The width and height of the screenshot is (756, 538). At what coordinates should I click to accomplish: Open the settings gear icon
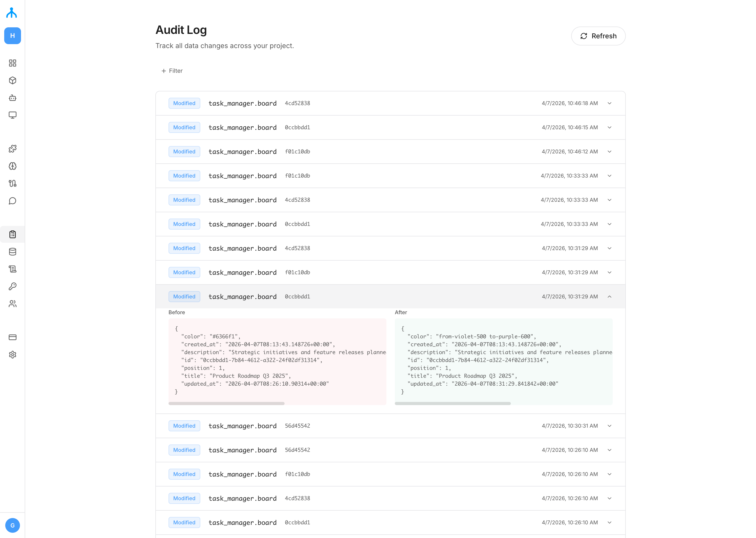coord(13,354)
